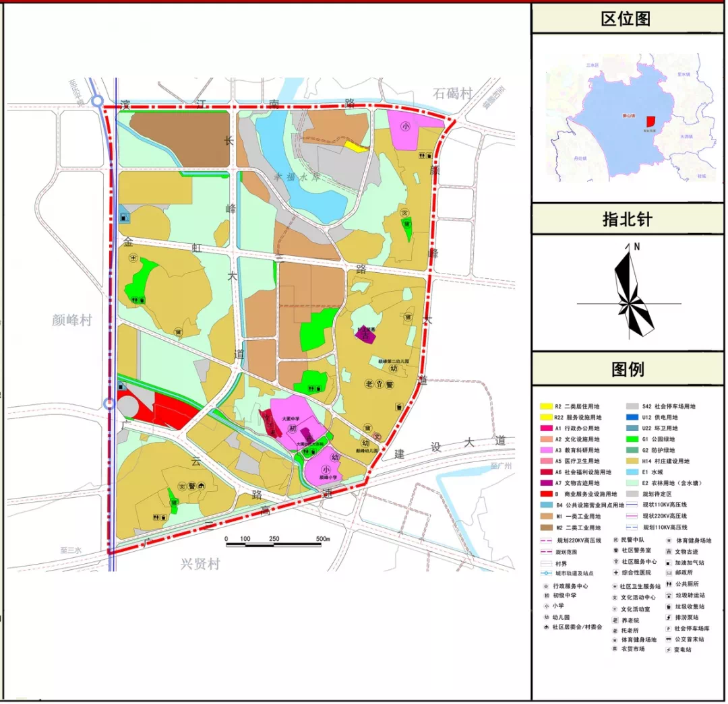Click the 社会停车场库 parking icon in legend
728x704 pixels.
pos(669,628)
